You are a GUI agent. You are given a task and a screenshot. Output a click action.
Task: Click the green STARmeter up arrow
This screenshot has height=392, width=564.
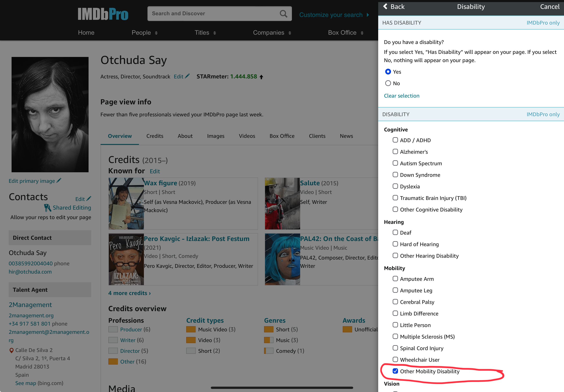[261, 77]
